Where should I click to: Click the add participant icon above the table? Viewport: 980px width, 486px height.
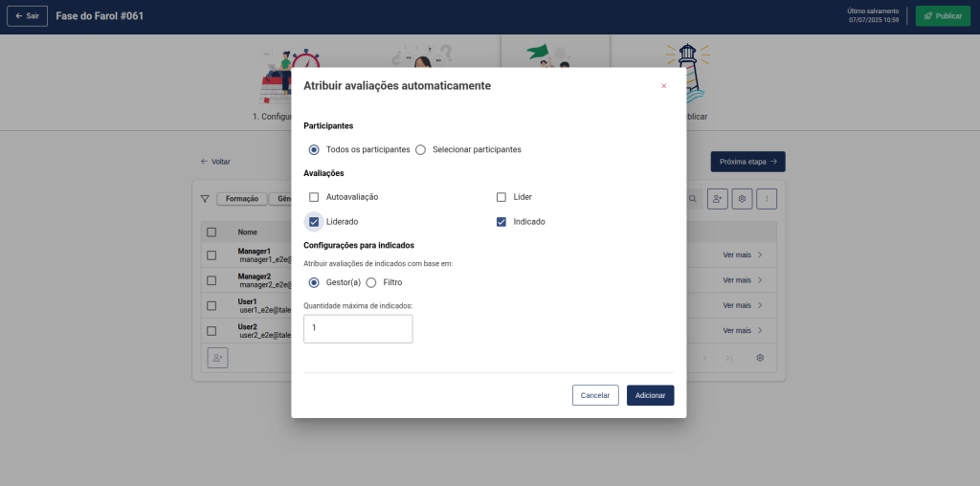click(717, 199)
